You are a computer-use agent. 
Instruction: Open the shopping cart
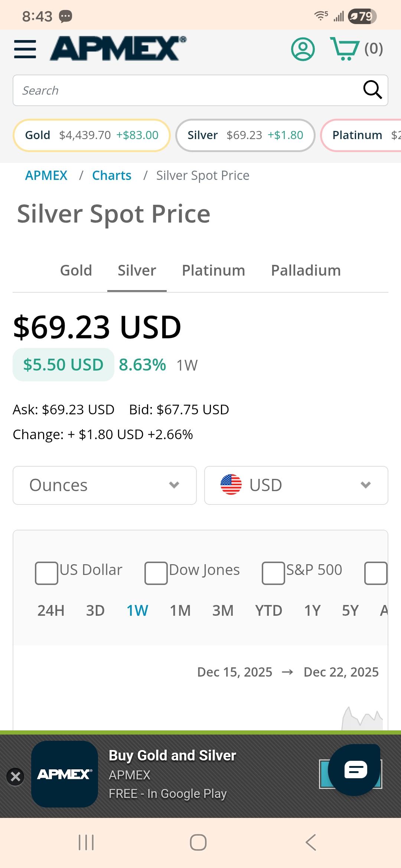[345, 49]
